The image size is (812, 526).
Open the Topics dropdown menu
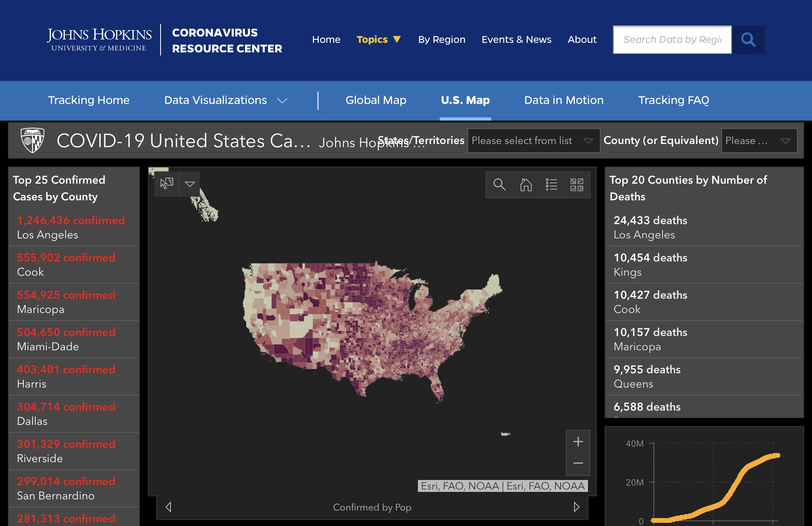pyautogui.click(x=379, y=39)
